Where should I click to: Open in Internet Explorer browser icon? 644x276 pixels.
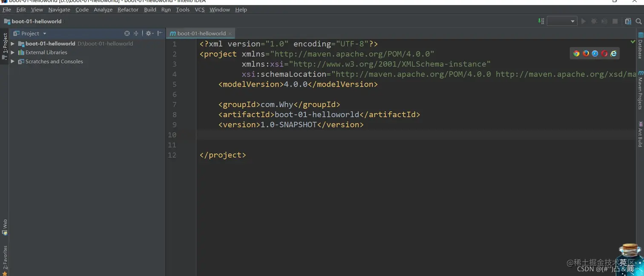[613, 53]
